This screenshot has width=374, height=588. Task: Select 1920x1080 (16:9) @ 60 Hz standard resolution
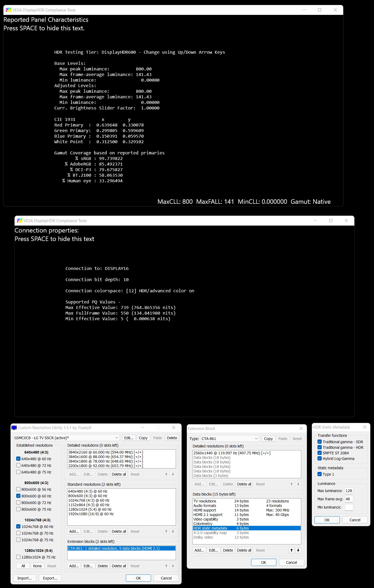pyautogui.click(x=122, y=514)
